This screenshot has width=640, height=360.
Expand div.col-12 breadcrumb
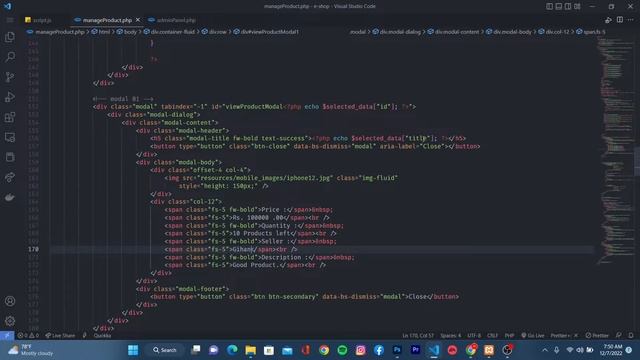pyautogui.click(x=554, y=32)
